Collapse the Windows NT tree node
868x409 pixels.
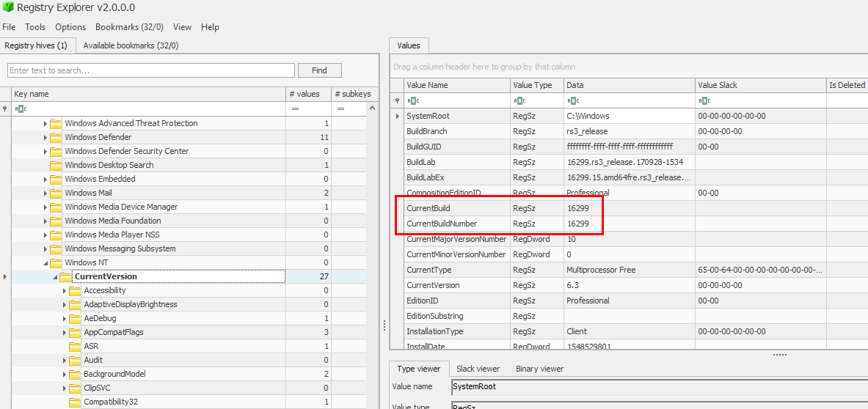point(45,262)
